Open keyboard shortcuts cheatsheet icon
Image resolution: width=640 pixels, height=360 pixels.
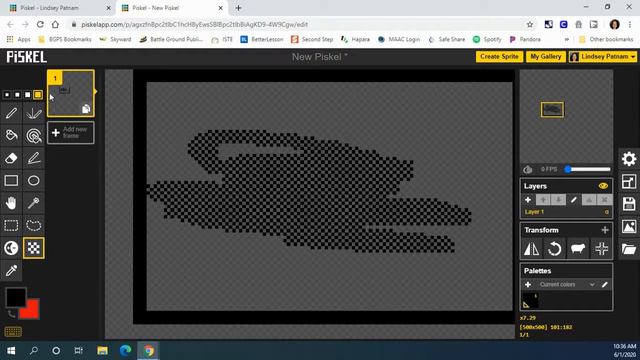pos(13,331)
